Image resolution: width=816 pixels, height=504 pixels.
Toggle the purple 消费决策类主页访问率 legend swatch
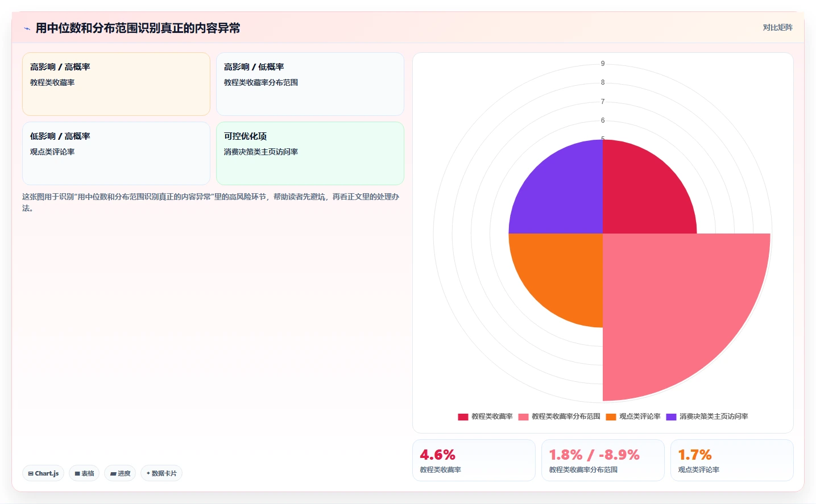click(671, 416)
